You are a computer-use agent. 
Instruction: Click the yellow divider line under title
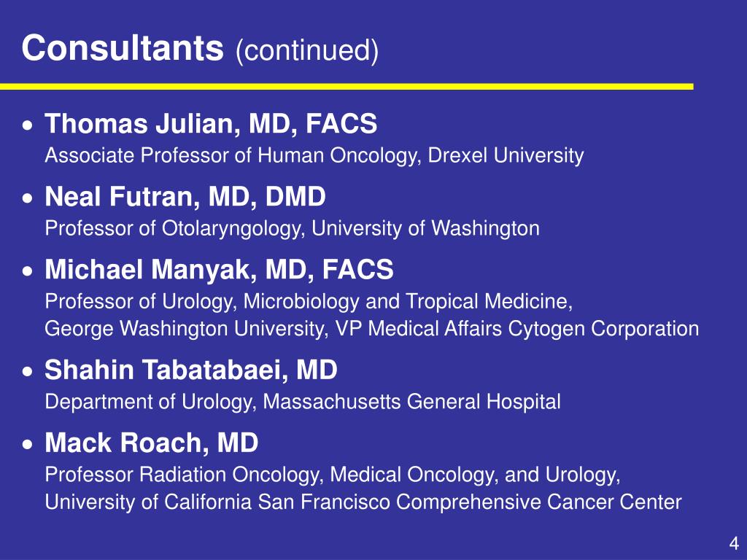click(x=347, y=86)
